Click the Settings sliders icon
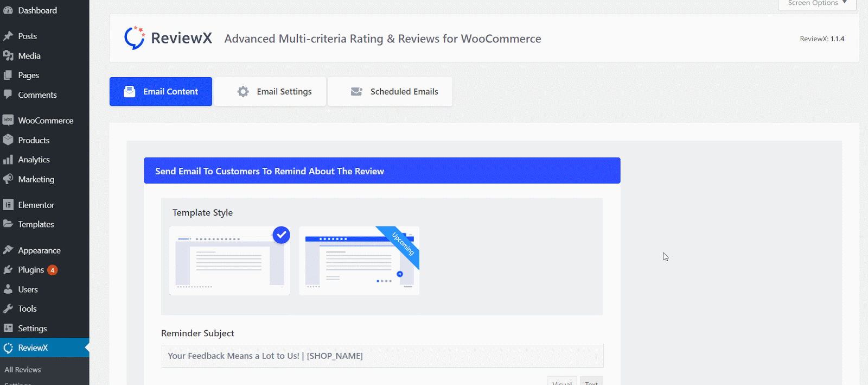Image resolution: width=868 pixels, height=385 pixels. [x=8, y=328]
